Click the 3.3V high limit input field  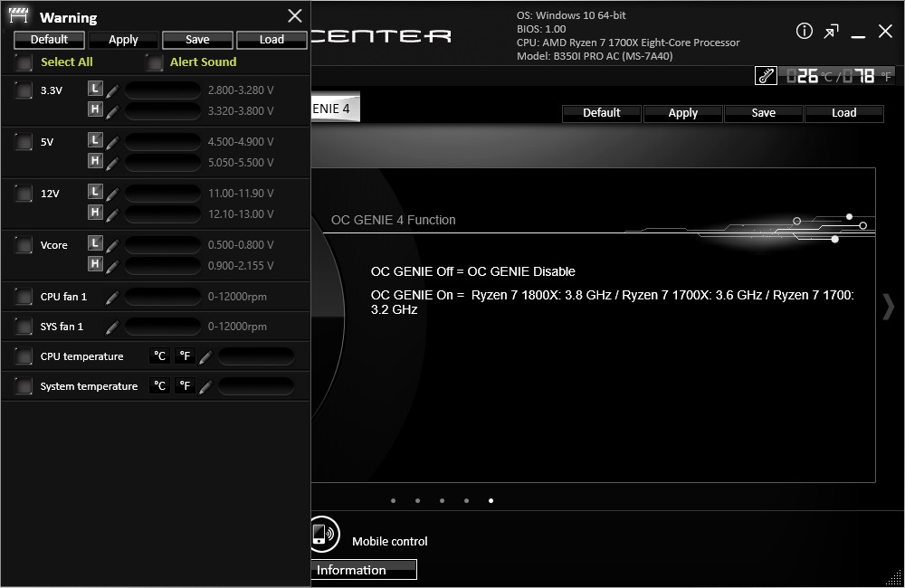click(163, 111)
